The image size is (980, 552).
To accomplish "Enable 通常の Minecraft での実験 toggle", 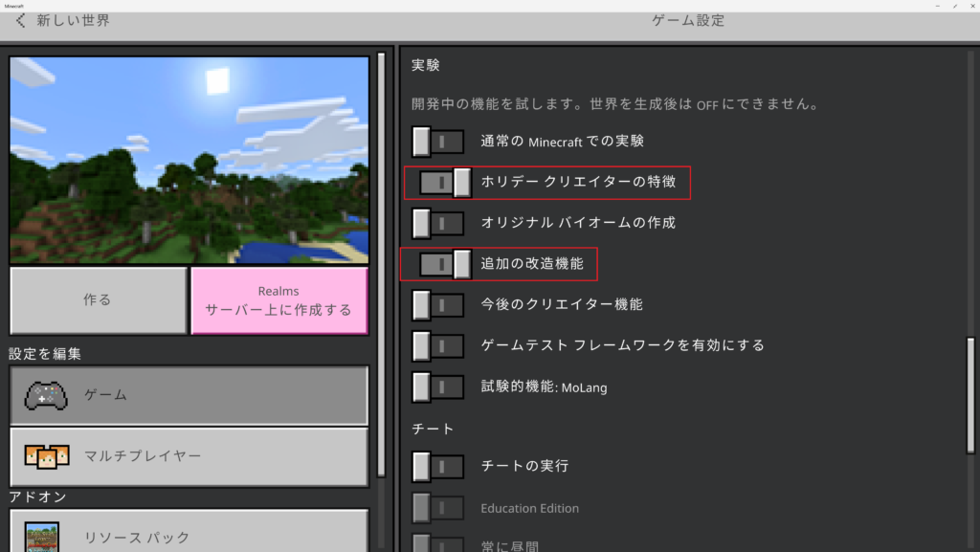I will 437,142.
